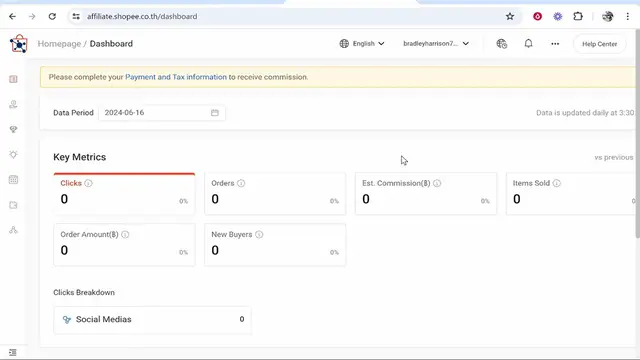
Task: Click the Social Medias breakdown row
Action: 152,320
